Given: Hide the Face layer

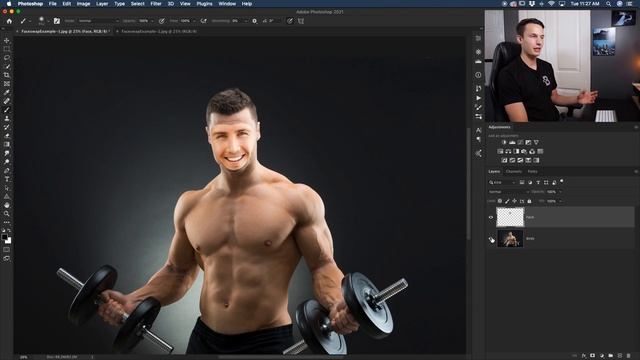Looking at the screenshot, I should tap(491, 217).
